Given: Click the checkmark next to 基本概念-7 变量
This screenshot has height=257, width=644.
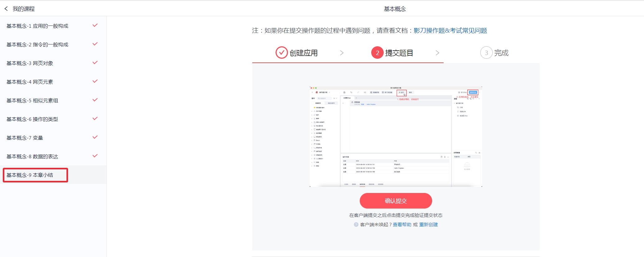Looking at the screenshot, I should [95, 137].
